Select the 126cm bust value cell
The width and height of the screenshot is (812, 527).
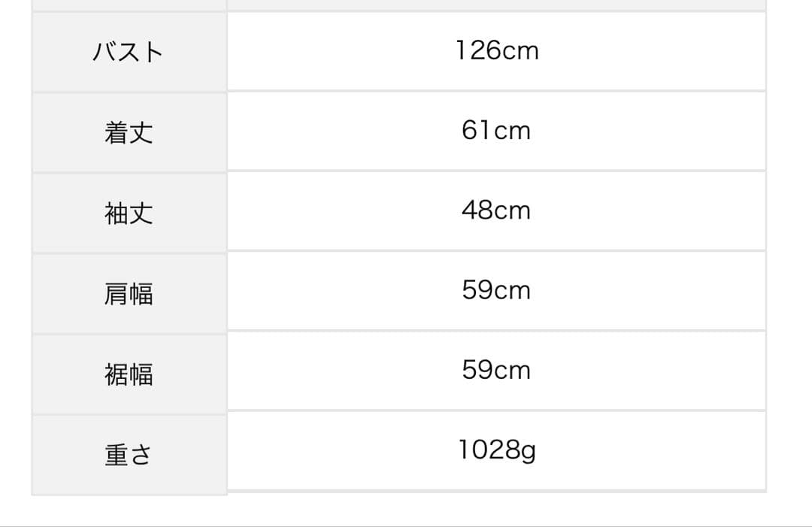(496, 51)
